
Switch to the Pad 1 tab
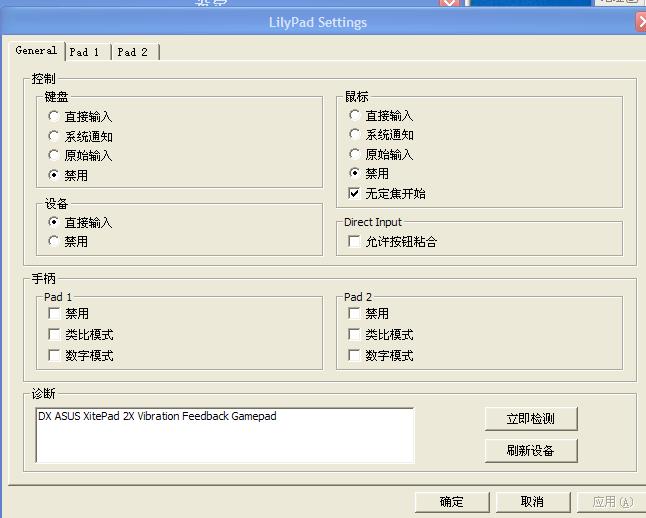(85, 52)
